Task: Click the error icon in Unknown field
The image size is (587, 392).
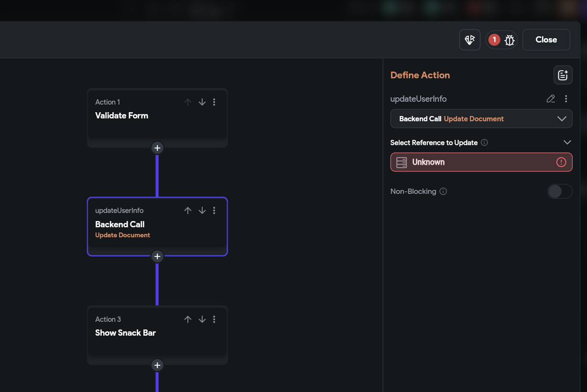Action: point(561,162)
